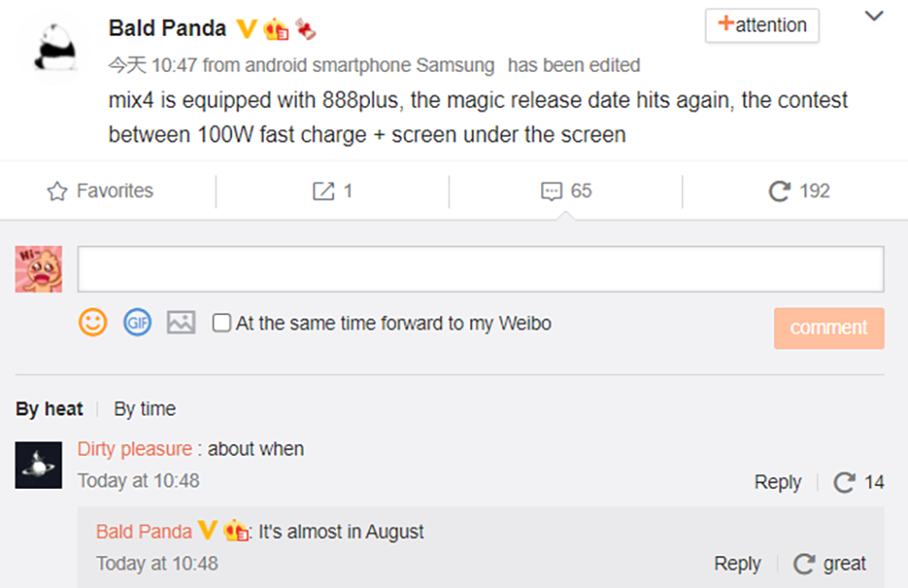Expand the post options chevron

tap(874, 16)
